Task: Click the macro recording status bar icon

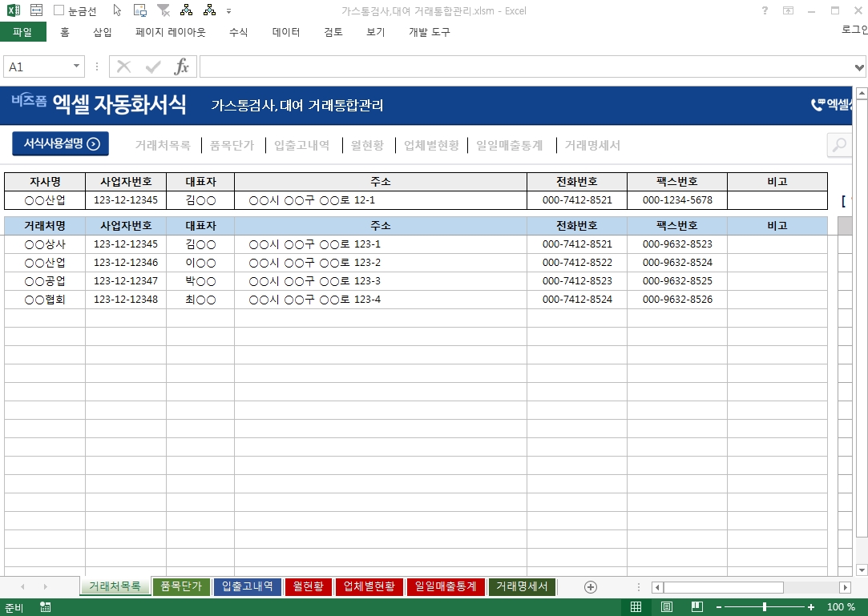Action: tap(46, 607)
